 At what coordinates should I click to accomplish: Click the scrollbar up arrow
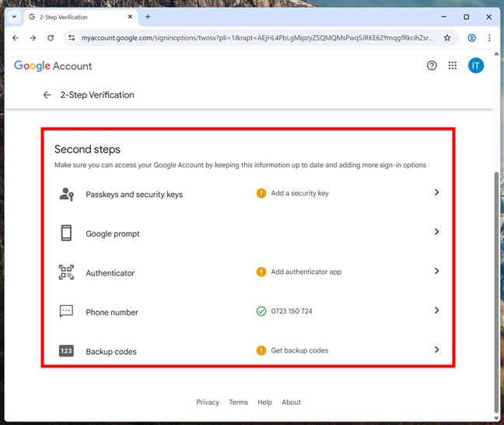point(496,54)
